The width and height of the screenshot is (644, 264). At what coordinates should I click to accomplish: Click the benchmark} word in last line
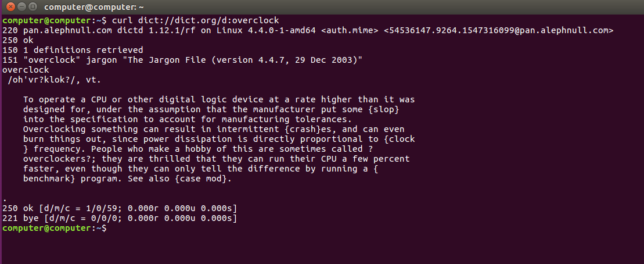[49, 179]
